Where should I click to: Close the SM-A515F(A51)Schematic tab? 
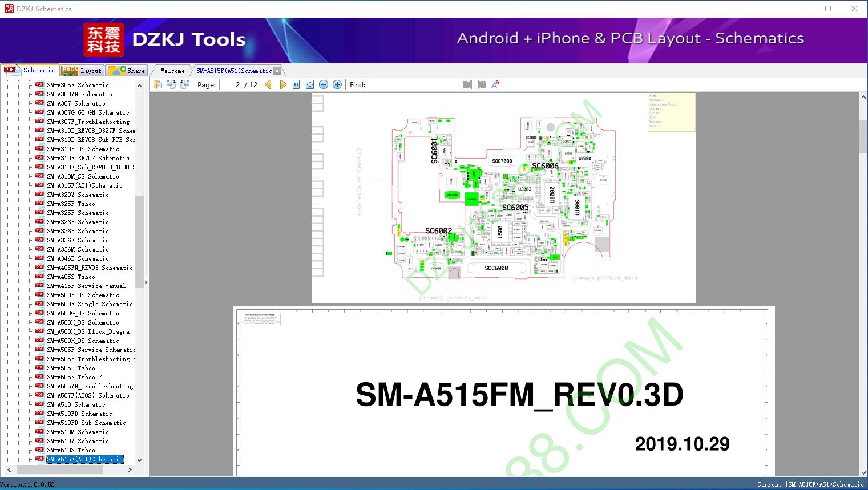(x=277, y=71)
